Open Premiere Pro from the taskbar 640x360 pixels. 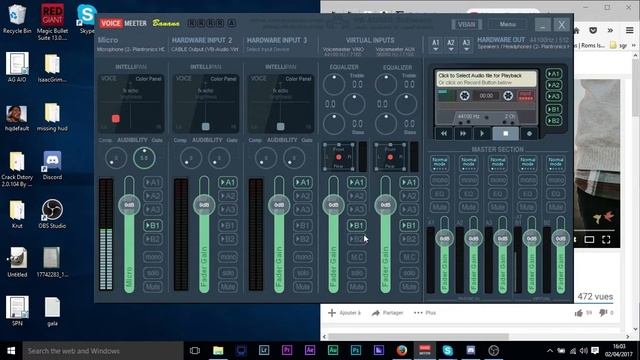click(x=287, y=351)
